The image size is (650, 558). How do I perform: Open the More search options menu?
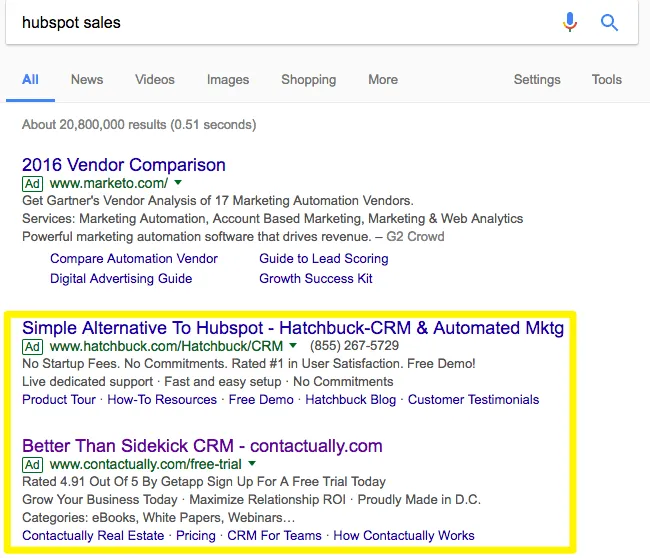tap(383, 80)
